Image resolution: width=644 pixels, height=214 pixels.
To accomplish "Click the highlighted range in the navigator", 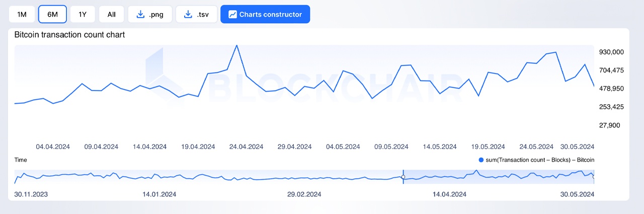I will [498, 177].
